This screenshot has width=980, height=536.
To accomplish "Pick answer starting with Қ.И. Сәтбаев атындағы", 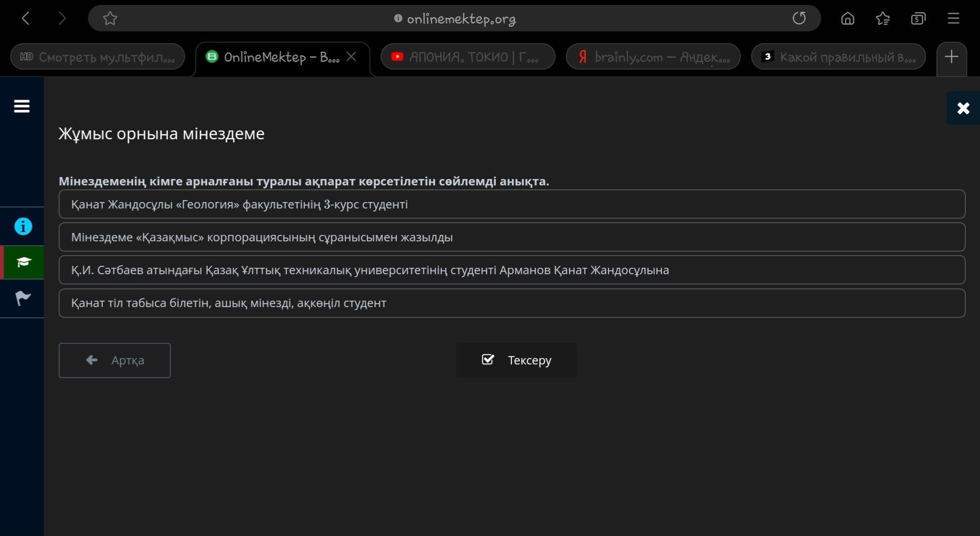I will (512, 270).
